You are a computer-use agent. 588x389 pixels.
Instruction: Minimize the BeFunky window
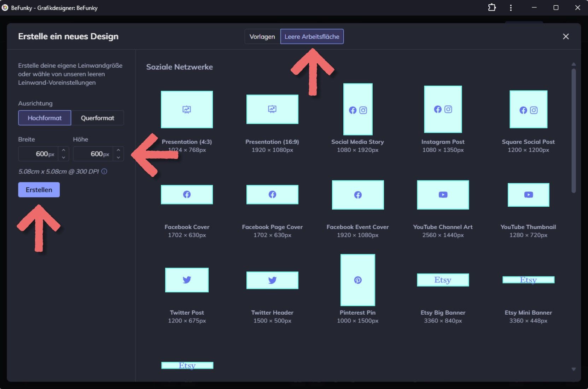[x=534, y=7]
